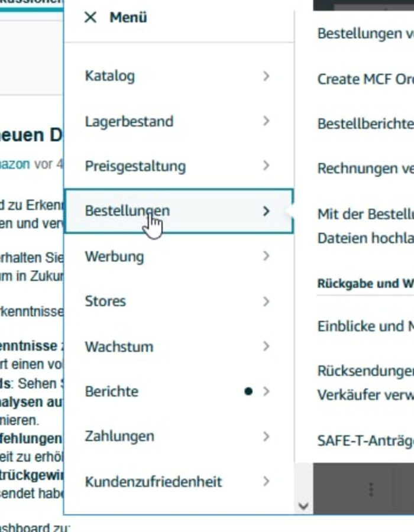Close the Menü panel with X icon

pos(90,18)
